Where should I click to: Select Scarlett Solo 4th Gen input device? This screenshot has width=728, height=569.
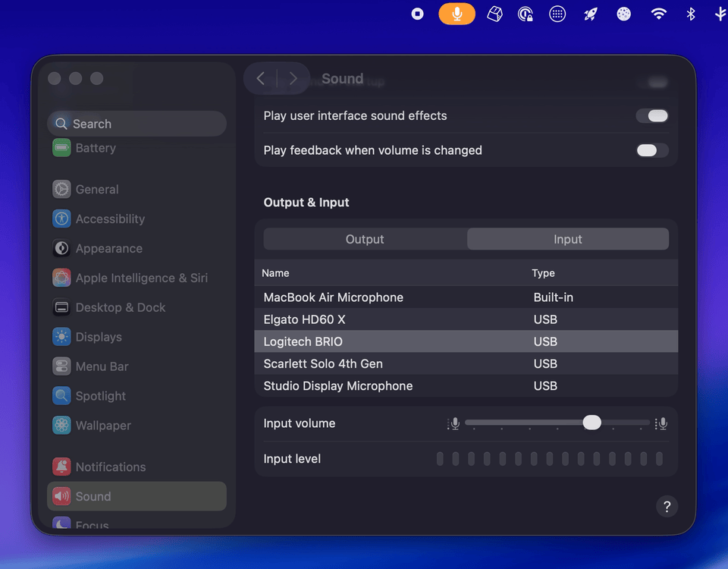click(323, 363)
